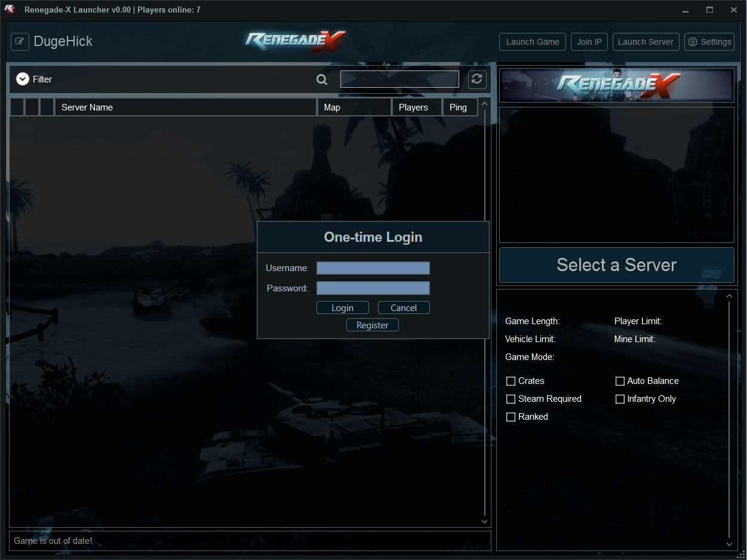This screenshot has width=747, height=560.
Task: Click the edit username pencil icon
Action: [20, 42]
